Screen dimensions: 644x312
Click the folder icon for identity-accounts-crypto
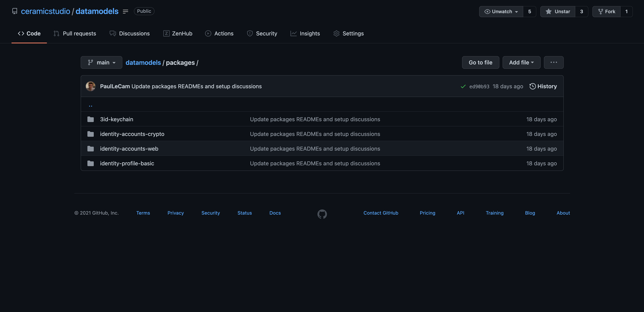point(90,134)
